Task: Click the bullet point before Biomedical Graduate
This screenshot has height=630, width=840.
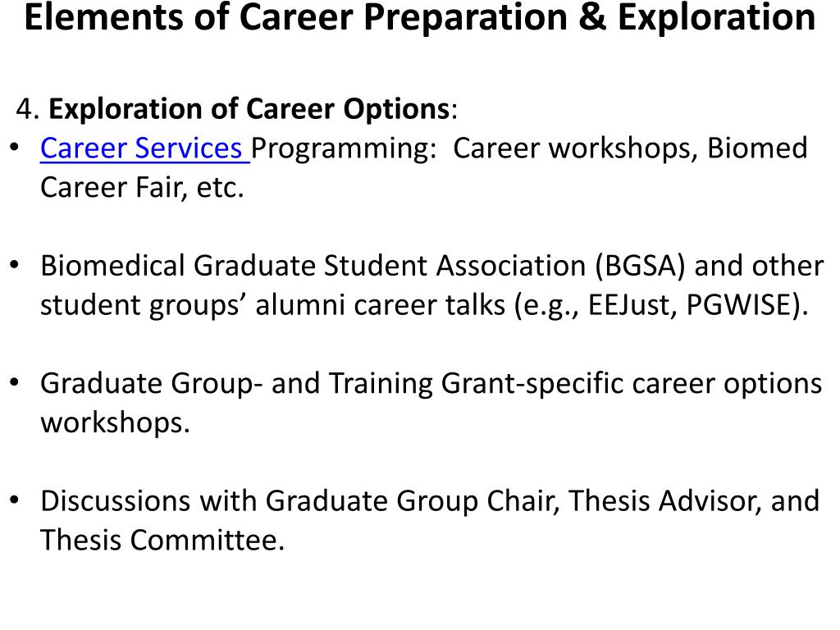Action: point(15,265)
